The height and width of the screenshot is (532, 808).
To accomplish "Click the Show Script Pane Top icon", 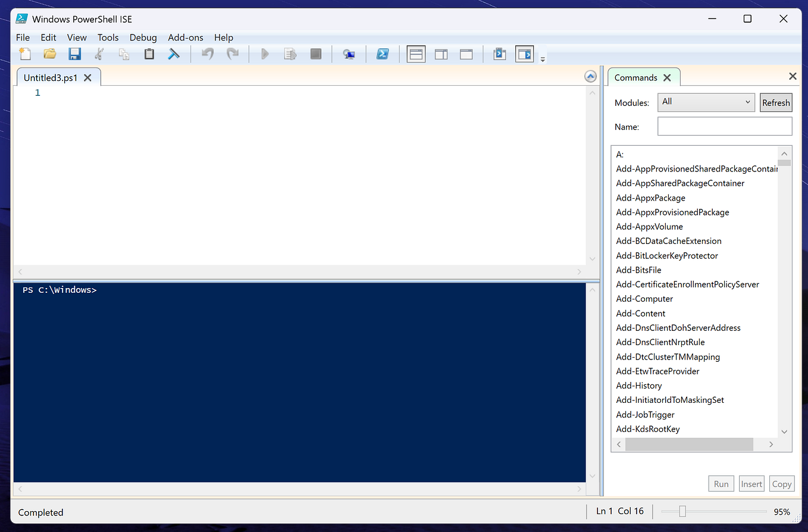I will (x=416, y=54).
